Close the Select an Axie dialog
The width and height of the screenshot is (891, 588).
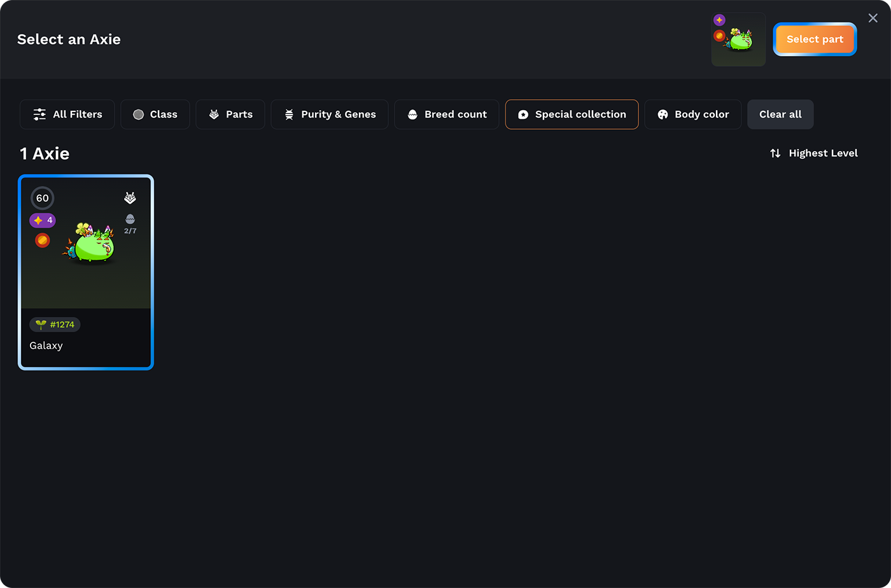(873, 18)
